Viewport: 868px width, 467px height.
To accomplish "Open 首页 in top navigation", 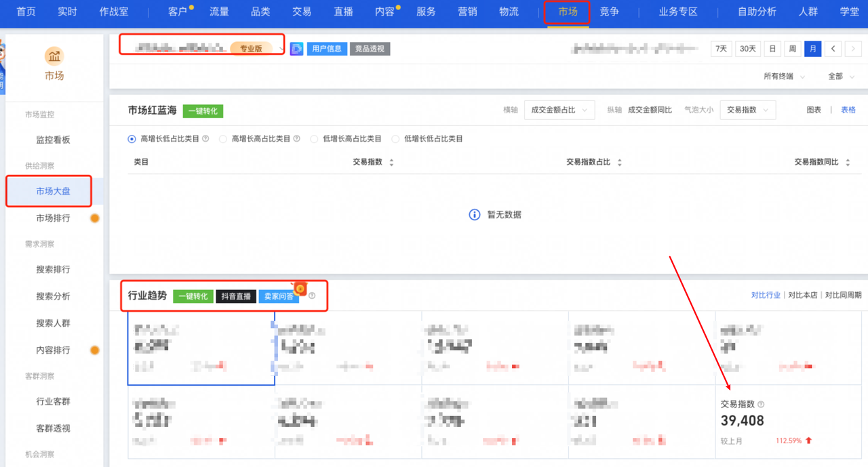I will pyautogui.click(x=26, y=12).
